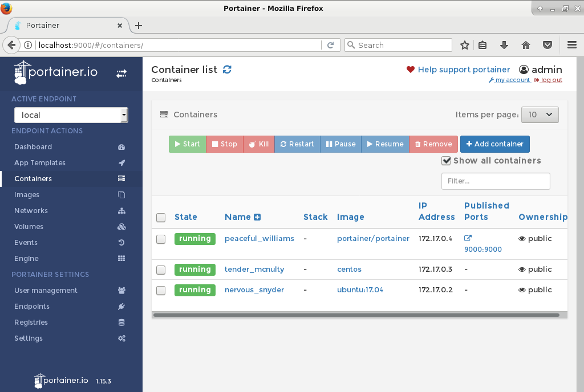
Task: Open the ubuntu:17.04 image link
Action: click(x=360, y=289)
